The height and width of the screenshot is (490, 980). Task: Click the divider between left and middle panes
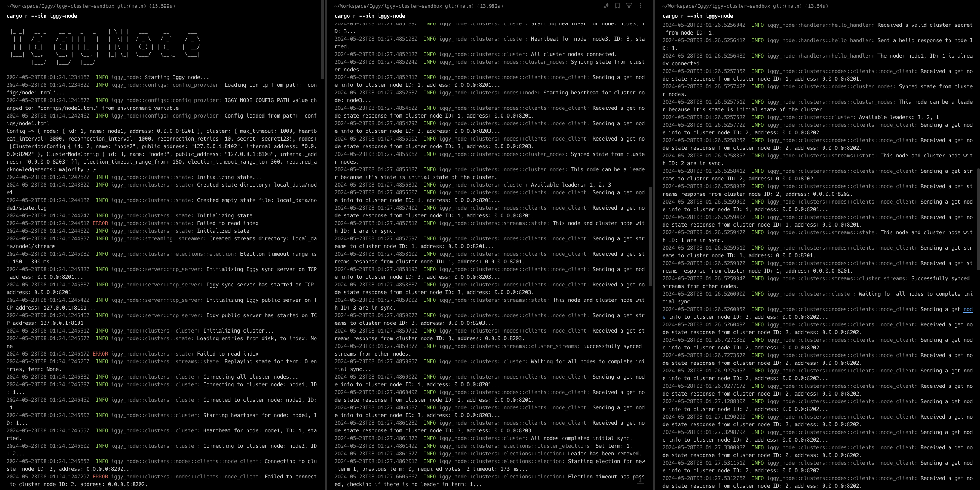click(x=326, y=245)
